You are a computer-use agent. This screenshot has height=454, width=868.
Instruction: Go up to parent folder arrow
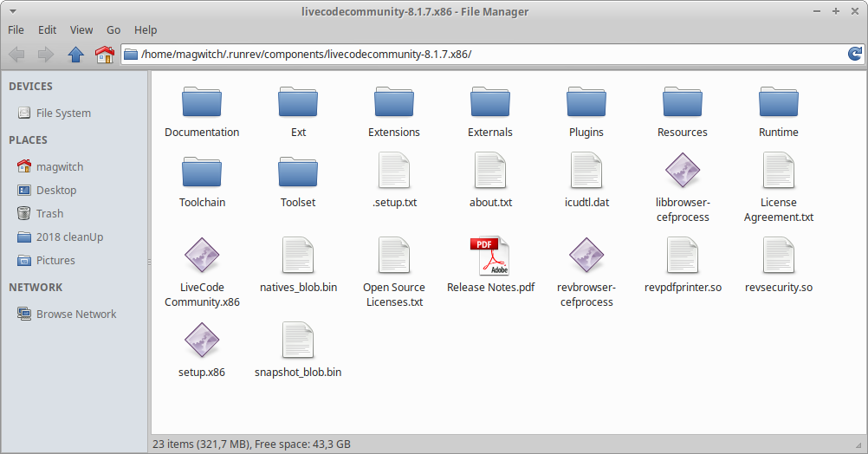[x=75, y=55]
